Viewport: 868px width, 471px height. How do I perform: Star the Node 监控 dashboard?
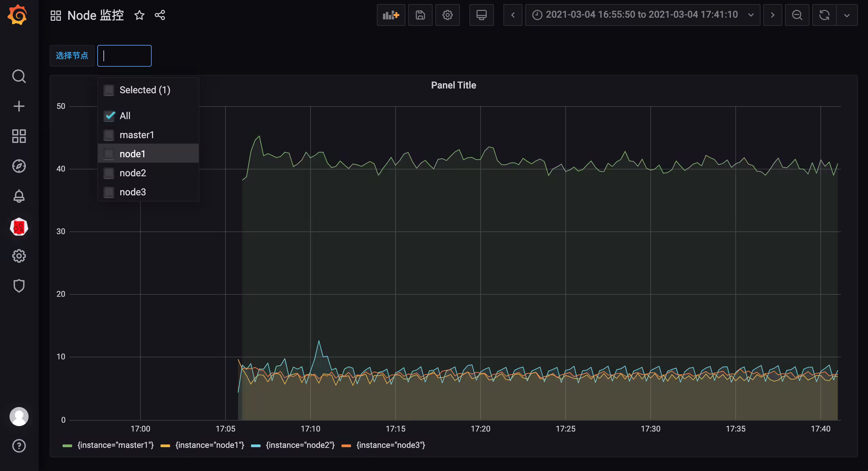pos(139,15)
